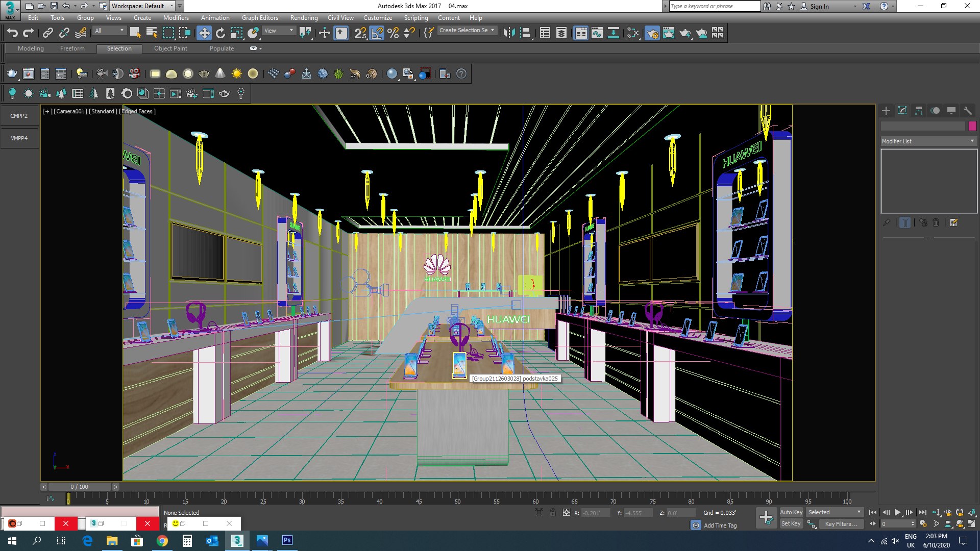Click the [Camera001] viewport label
The image size is (980, 551).
pyautogui.click(x=70, y=111)
